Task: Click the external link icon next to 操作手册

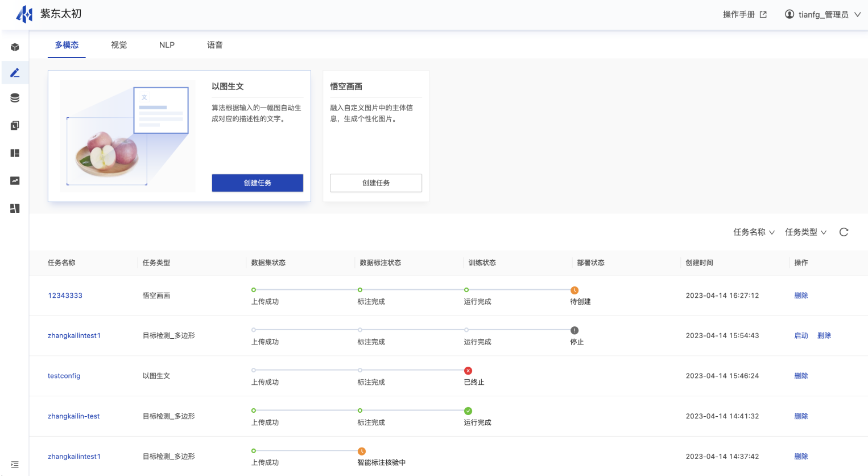Action: click(763, 15)
